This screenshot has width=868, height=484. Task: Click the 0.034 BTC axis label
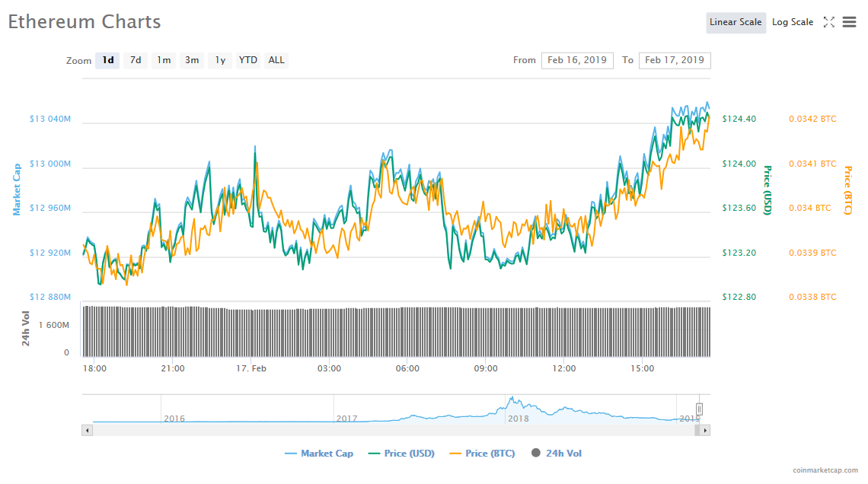click(x=810, y=208)
